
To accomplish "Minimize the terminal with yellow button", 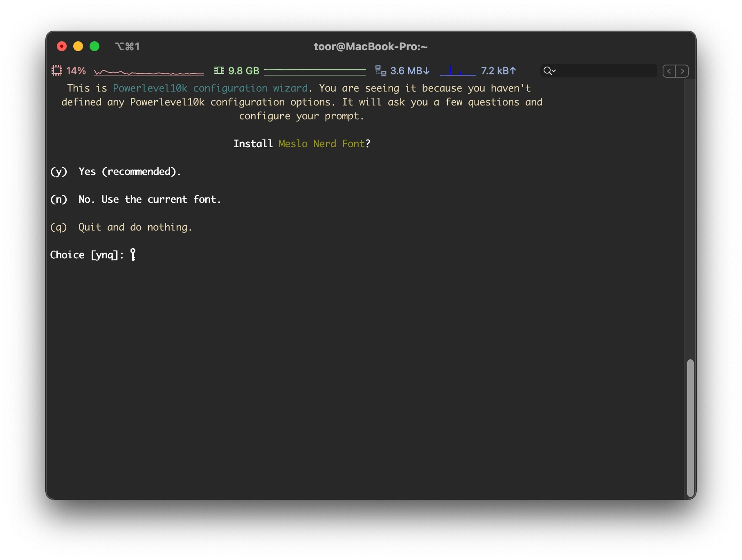I will pos(78,47).
